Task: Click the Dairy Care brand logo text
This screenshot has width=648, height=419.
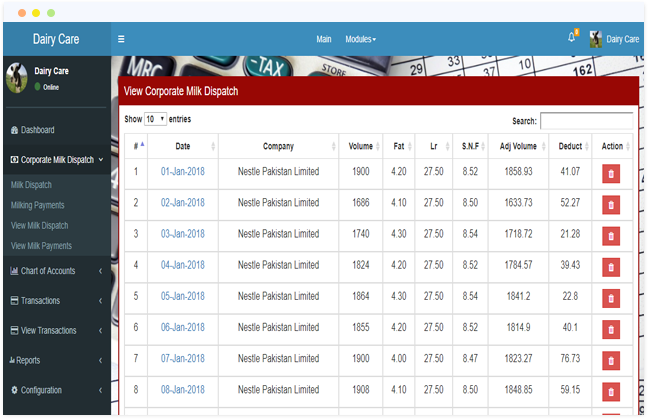Action: pyautogui.click(x=56, y=39)
